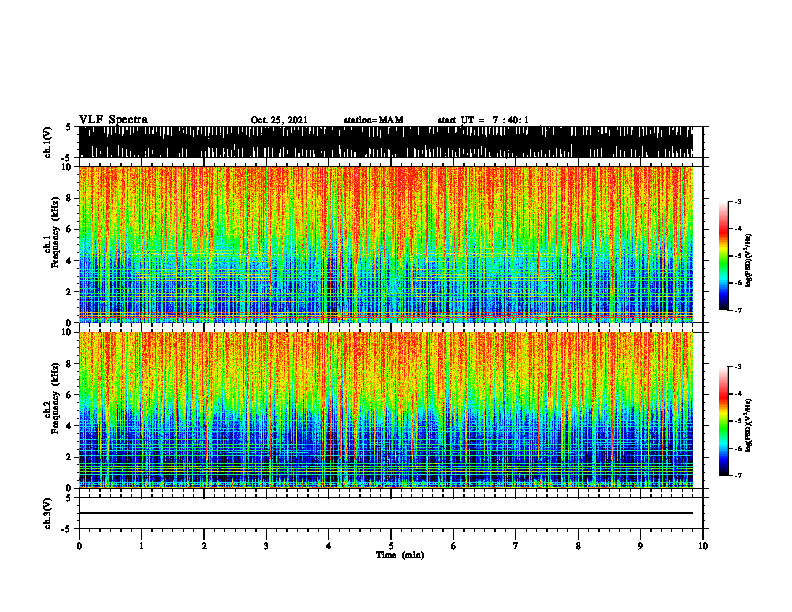Click the ch.2 colorbar log(PSD) unit label

[x=749, y=425]
